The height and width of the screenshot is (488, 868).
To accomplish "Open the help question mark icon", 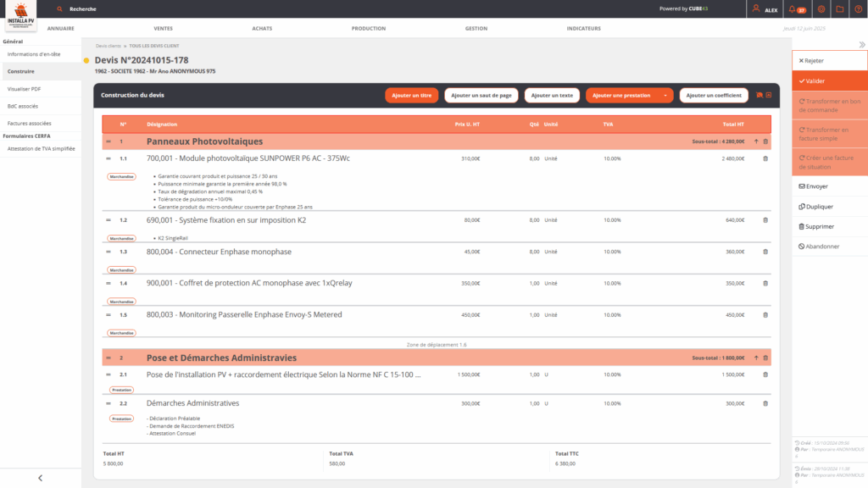I will point(859,9).
